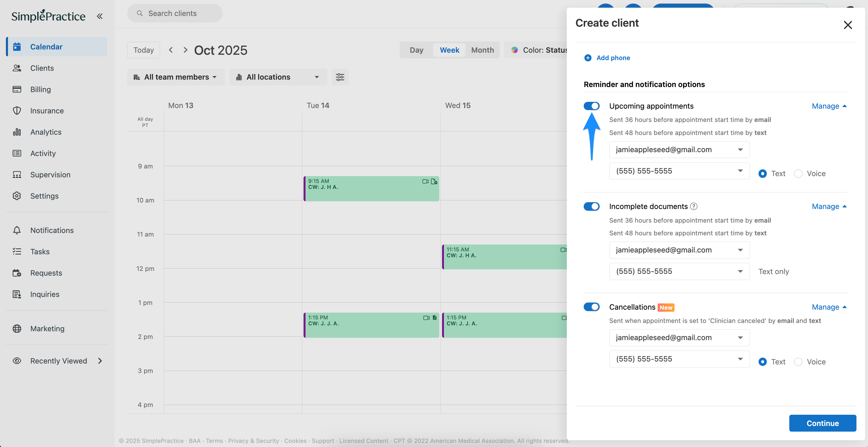Click the Clients people icon
This screenshot has height=447, width=868.
pos(17,68)
